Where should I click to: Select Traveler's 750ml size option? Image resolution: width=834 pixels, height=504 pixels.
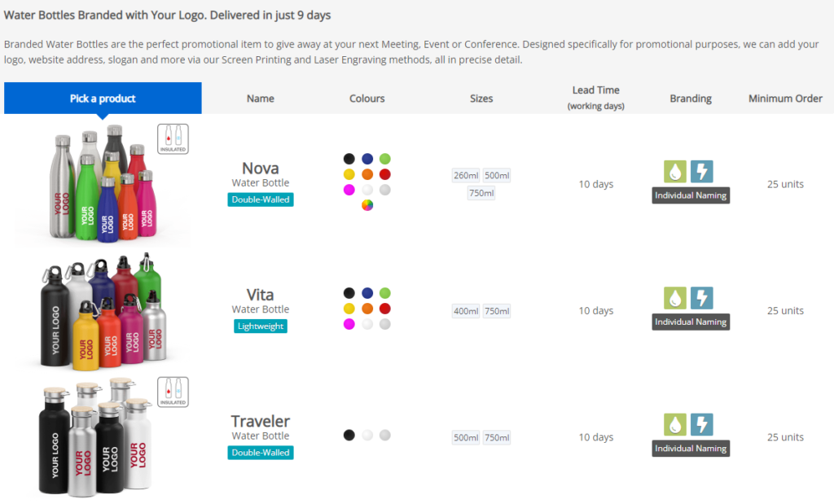pos(497,437)
